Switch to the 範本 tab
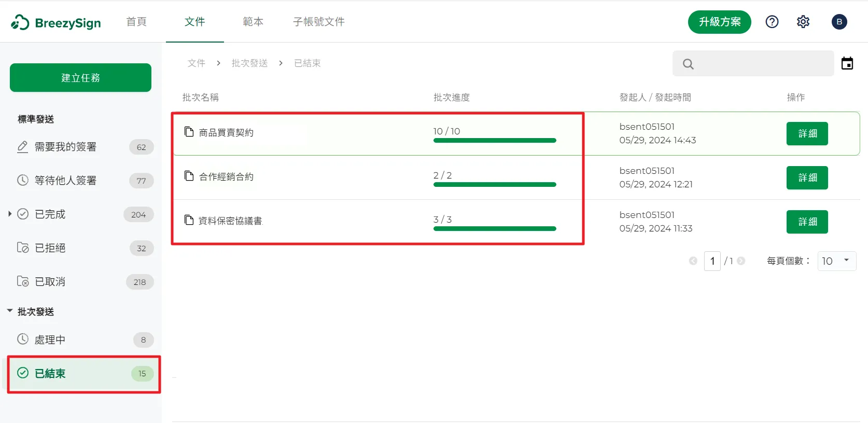 [253, 22]
